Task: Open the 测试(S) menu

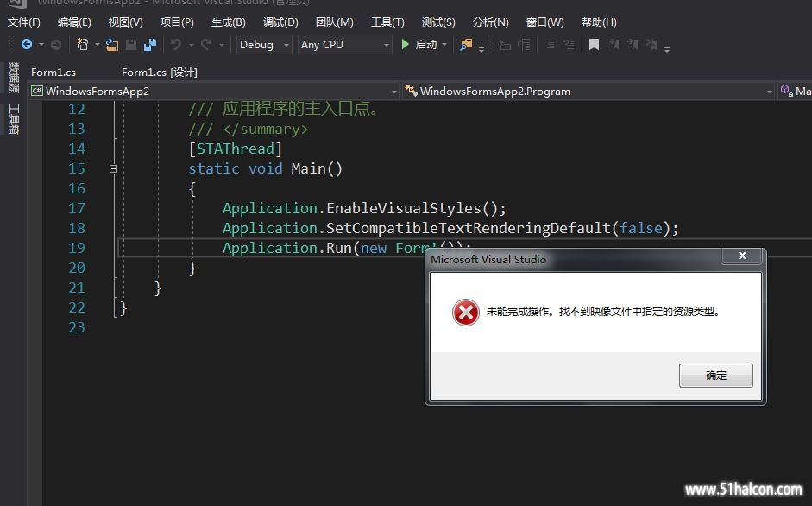Action: 438,22
